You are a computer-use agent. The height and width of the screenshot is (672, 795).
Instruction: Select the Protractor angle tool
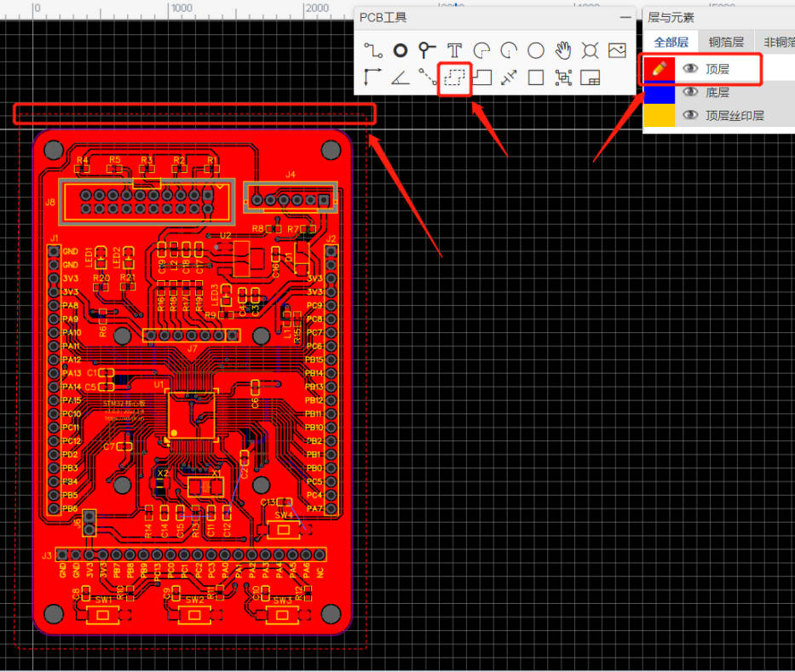(400, 78)
